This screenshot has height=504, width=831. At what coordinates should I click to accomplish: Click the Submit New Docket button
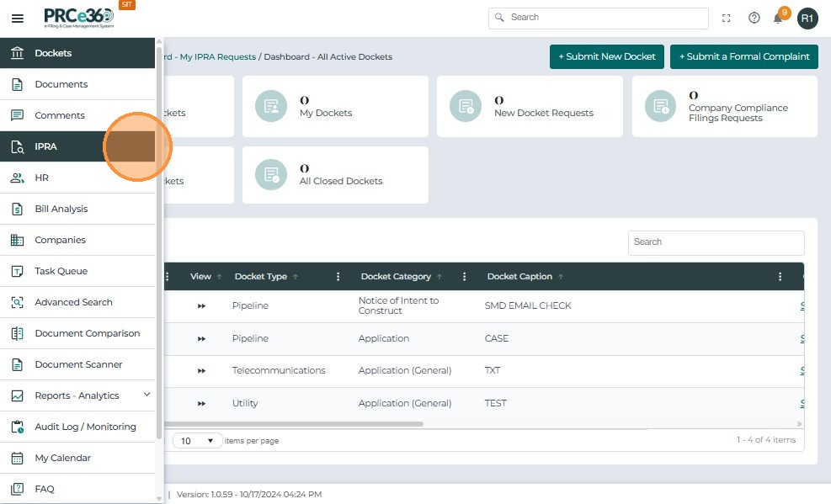[606, 56]
